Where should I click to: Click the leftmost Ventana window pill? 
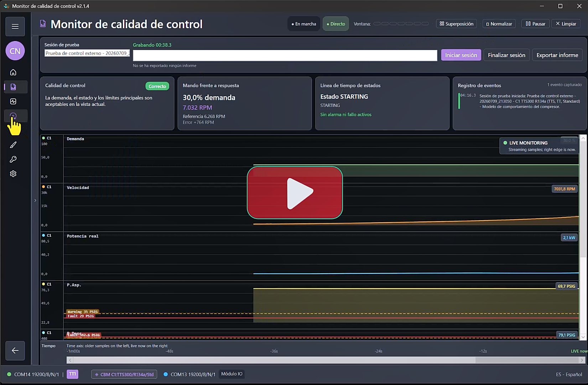[x=377, y=24]
